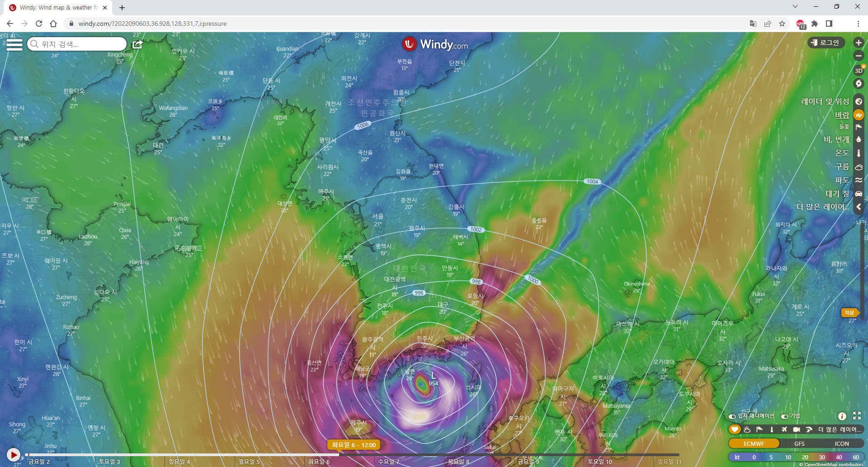
Task: Zoom out the map with minus
Action: [x=859, y=56]
